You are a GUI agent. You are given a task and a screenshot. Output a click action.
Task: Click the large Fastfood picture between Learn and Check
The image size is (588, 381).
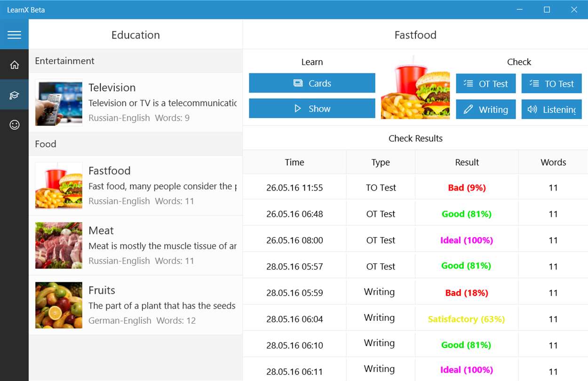415,87
